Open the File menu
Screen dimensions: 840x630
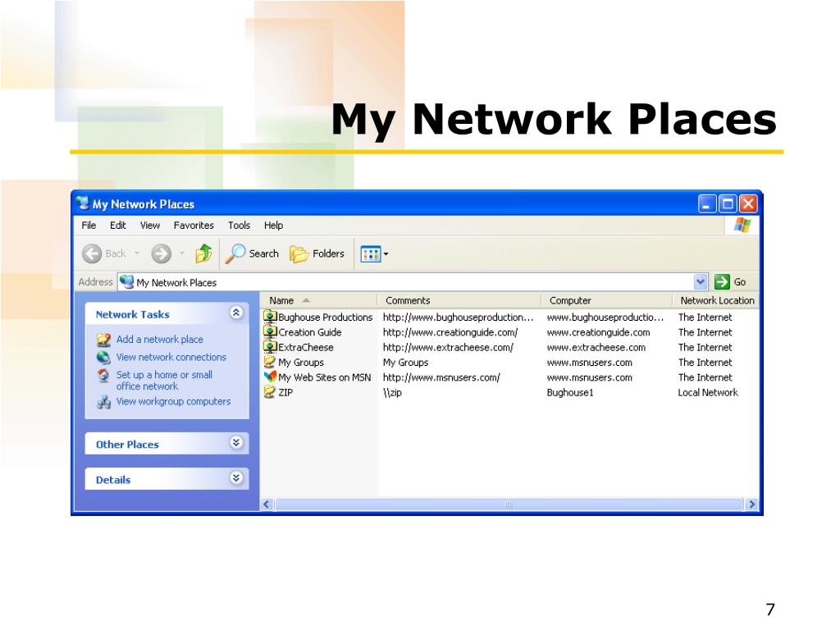[89, 225]
